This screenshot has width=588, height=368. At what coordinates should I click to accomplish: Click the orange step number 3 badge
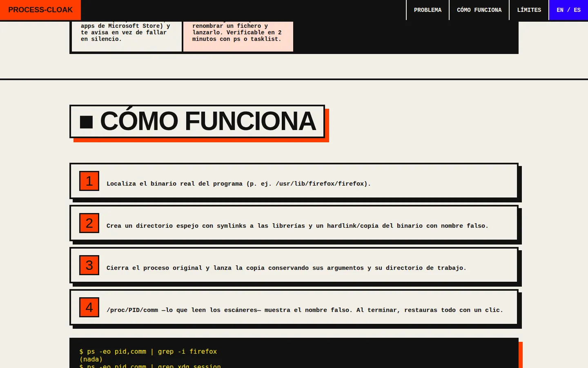tap(89, 265)
